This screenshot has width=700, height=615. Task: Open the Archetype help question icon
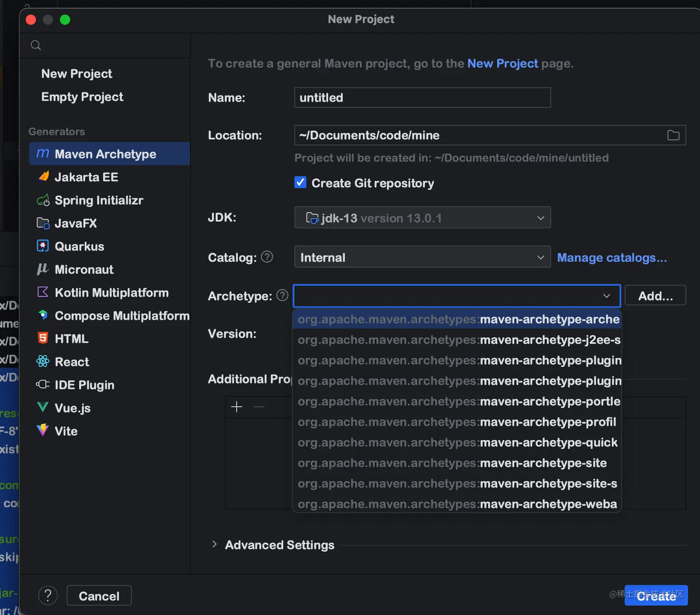[x=282, y=295]
